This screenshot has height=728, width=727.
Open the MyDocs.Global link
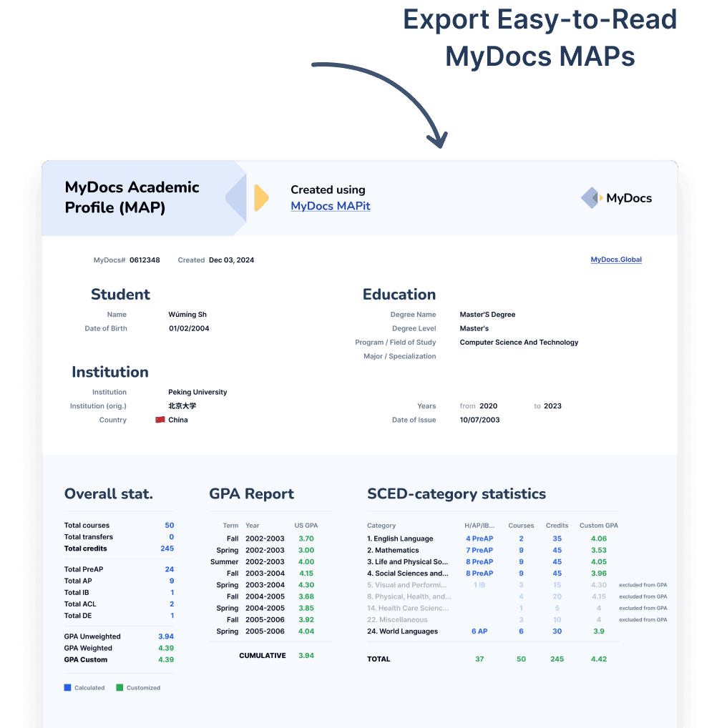click(616, 260)
